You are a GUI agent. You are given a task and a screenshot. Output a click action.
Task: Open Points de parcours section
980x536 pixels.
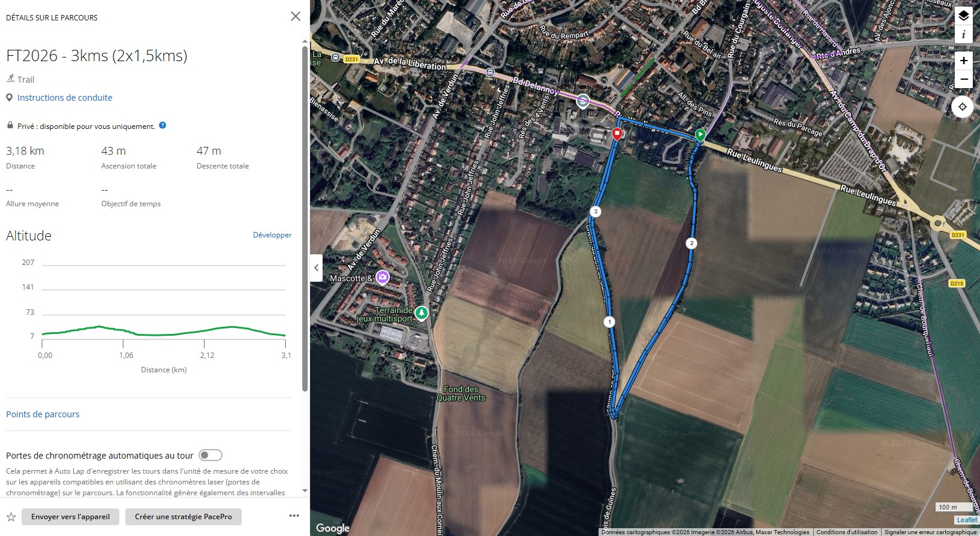(x=43, y=414)
